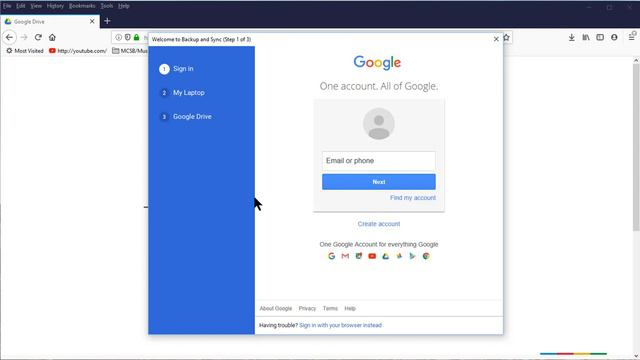This screenshot has width=640, height=360.
Task: Open the History menu
Action: coord(55,6)
